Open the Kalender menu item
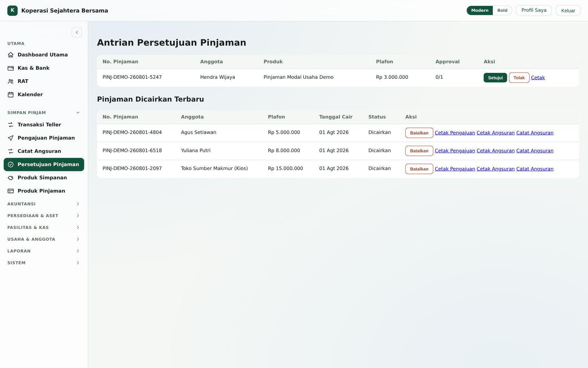Image resolution: width=588 pixels, height=368 pixels. 44,95
